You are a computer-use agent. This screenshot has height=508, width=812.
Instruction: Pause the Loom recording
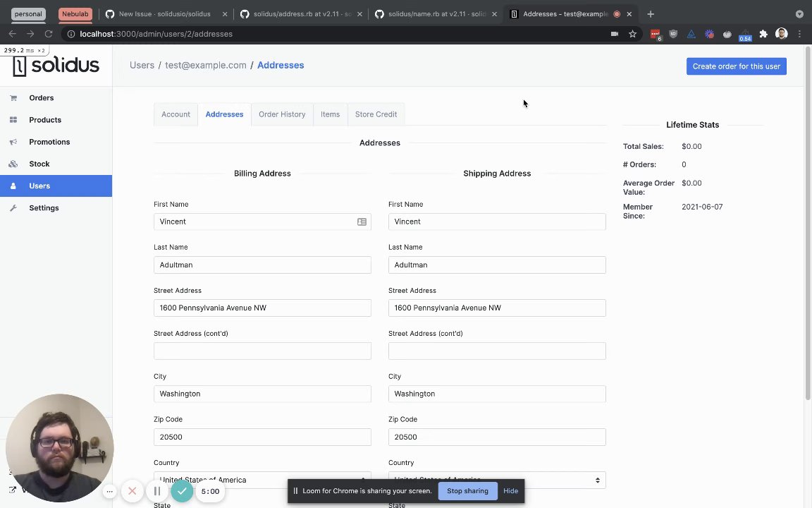click(x=157, y=491)
